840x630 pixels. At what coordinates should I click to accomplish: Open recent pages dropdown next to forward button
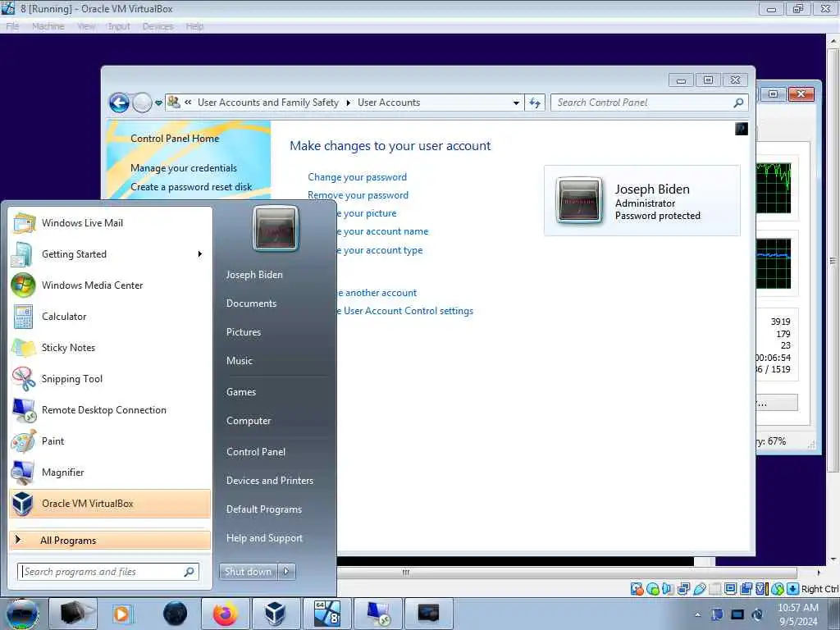click(158, 103)
